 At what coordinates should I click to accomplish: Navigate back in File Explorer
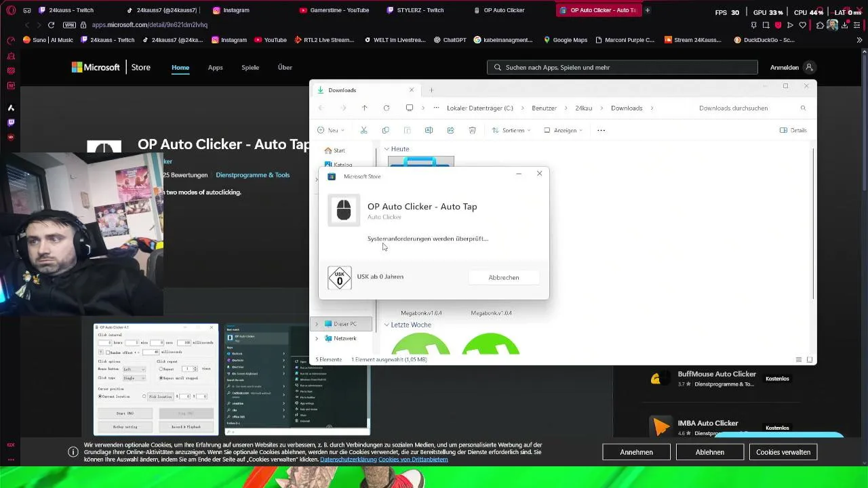tap(321, 108)
